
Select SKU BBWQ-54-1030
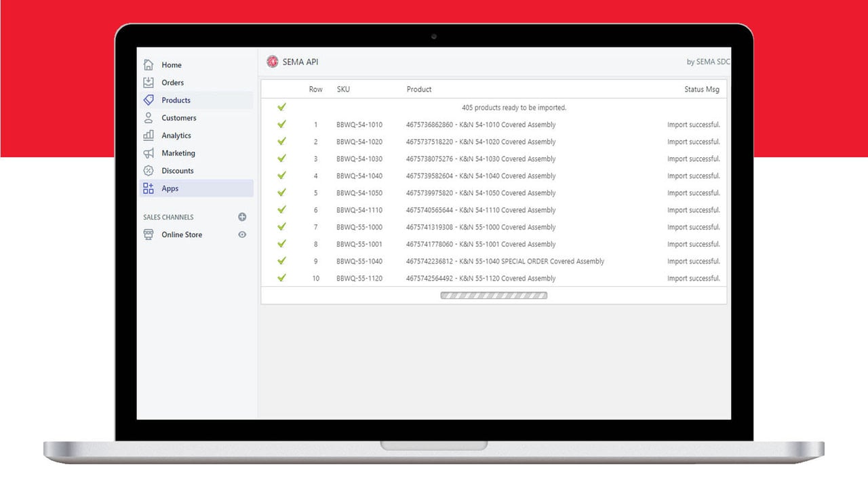click(359, 159)
